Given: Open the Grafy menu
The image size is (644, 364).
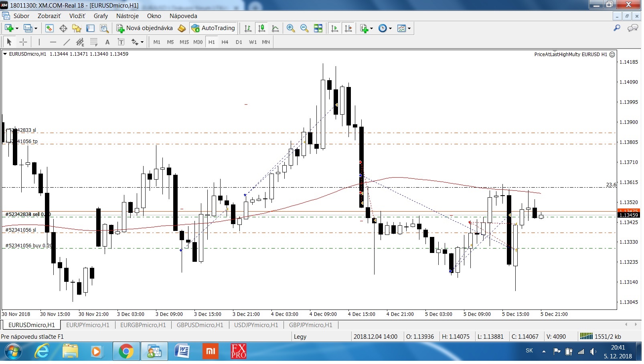Looking at the screenshot, I should click(101, 16).
